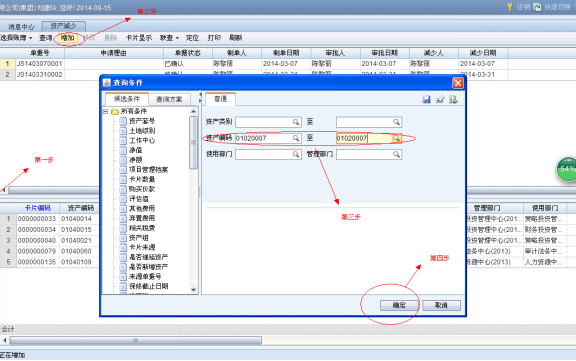
Task: Click the 增加 toolbar button
Action: click(x=68, y=37)
